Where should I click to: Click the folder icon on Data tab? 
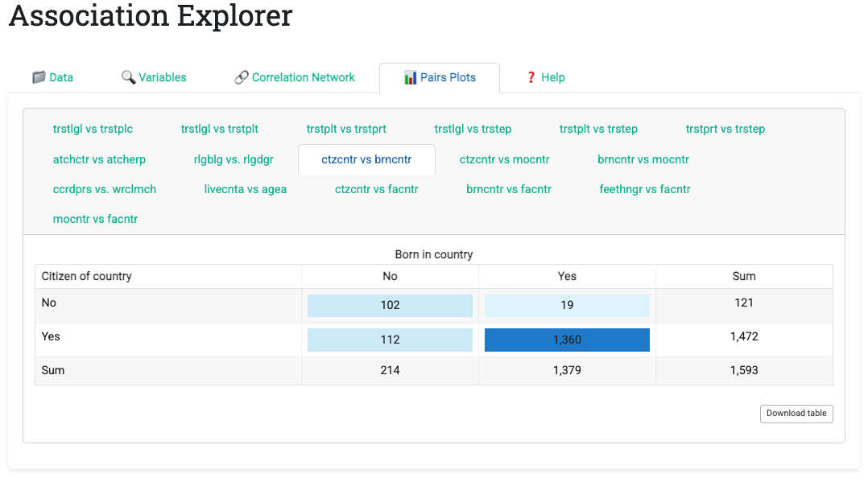click(39, 77)
